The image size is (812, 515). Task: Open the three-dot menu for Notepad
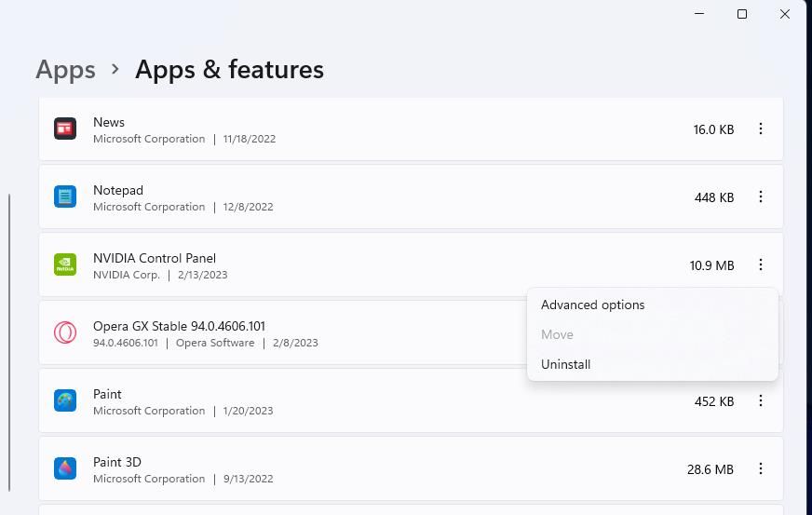tap(761, 197)
